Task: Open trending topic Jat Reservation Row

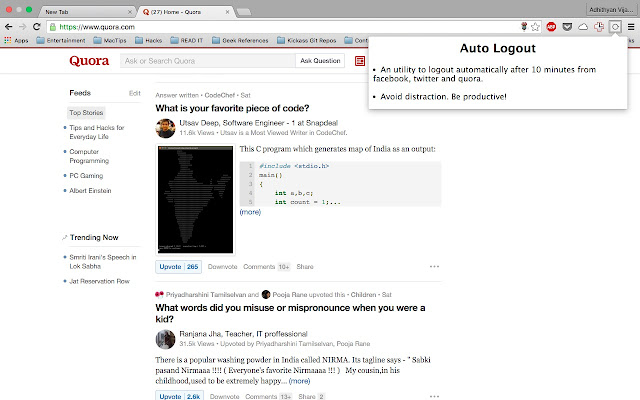Action: coord(100,281)
